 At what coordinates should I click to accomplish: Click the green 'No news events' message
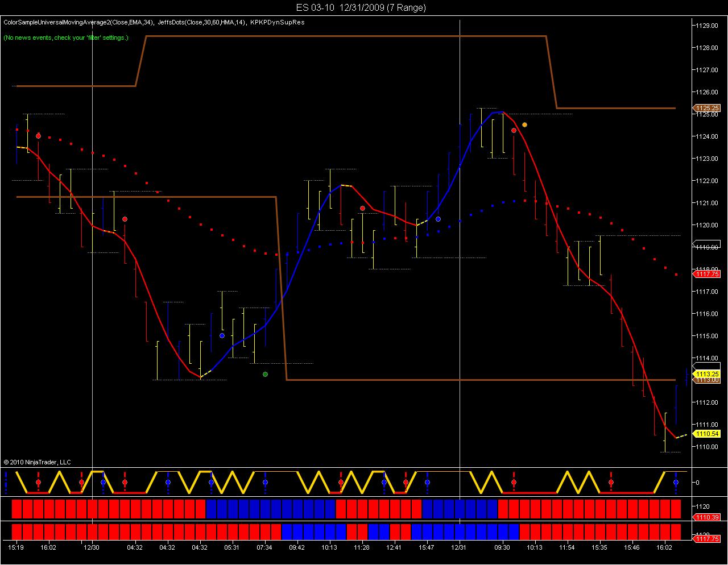(66, 38)
